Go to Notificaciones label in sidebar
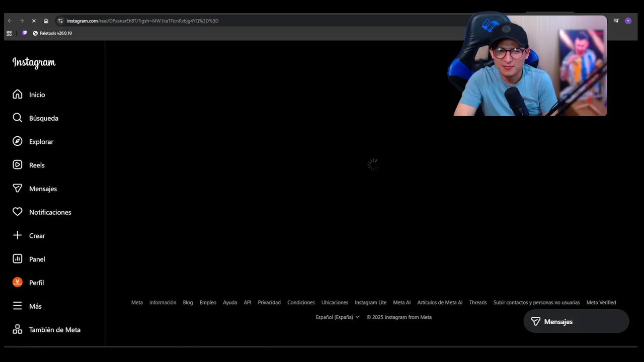Image resolution: width=644 pixels, height=362 pixels. 50,212
